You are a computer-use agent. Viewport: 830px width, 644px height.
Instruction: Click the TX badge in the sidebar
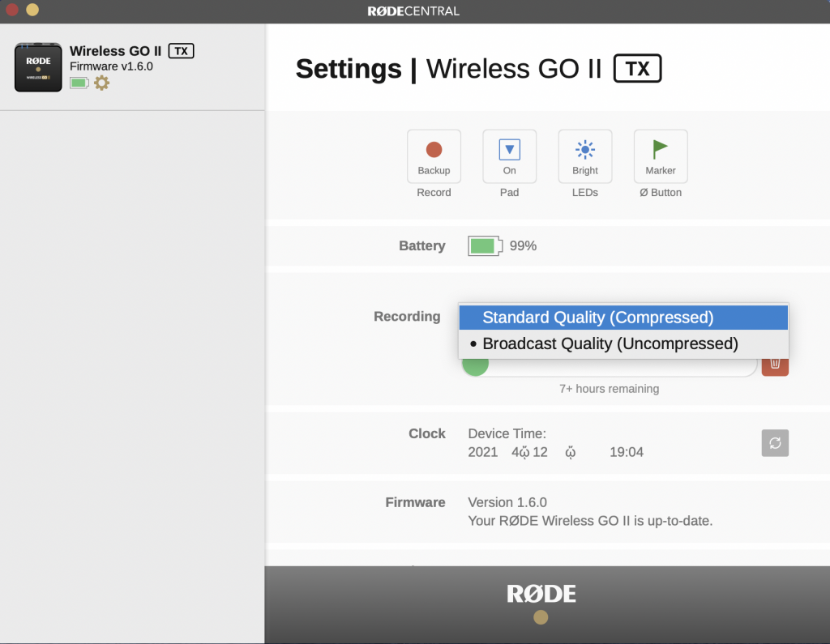pyautogui.click(x=181, y=51)
